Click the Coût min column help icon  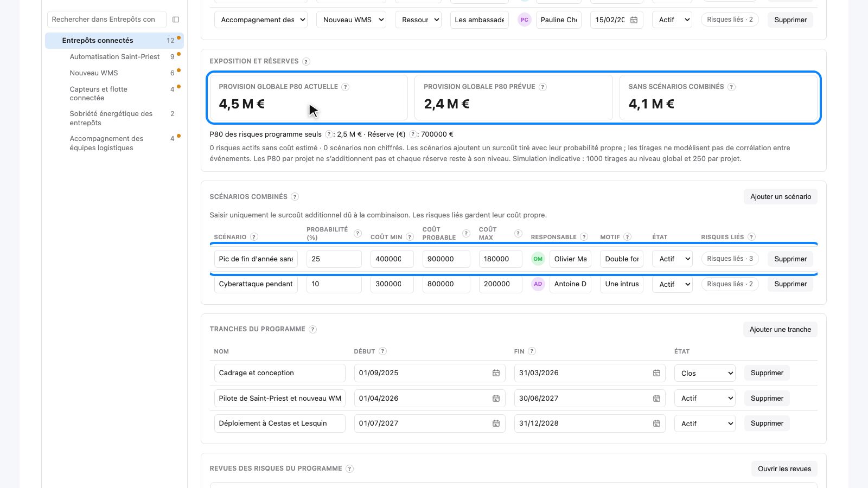(x=410, y=237)
